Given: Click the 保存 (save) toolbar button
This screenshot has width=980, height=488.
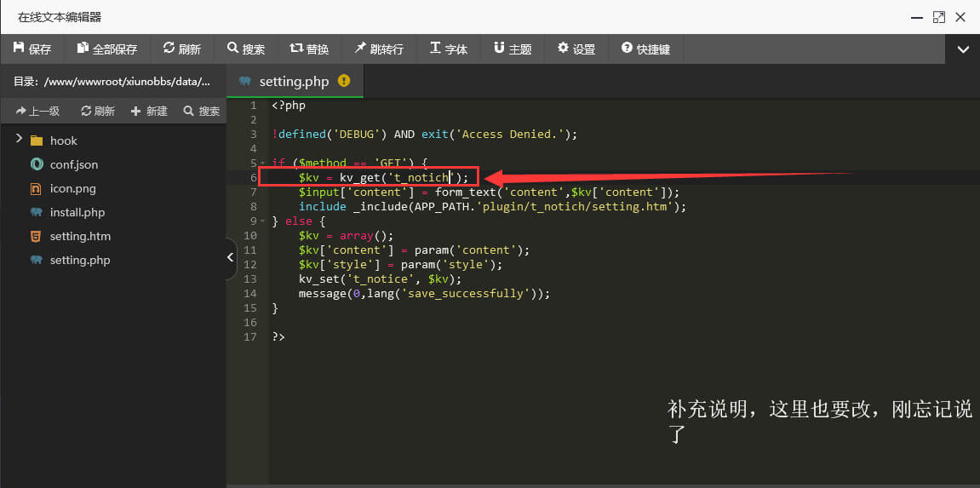Looking at the screenshot, I should (x=32, y=49).
